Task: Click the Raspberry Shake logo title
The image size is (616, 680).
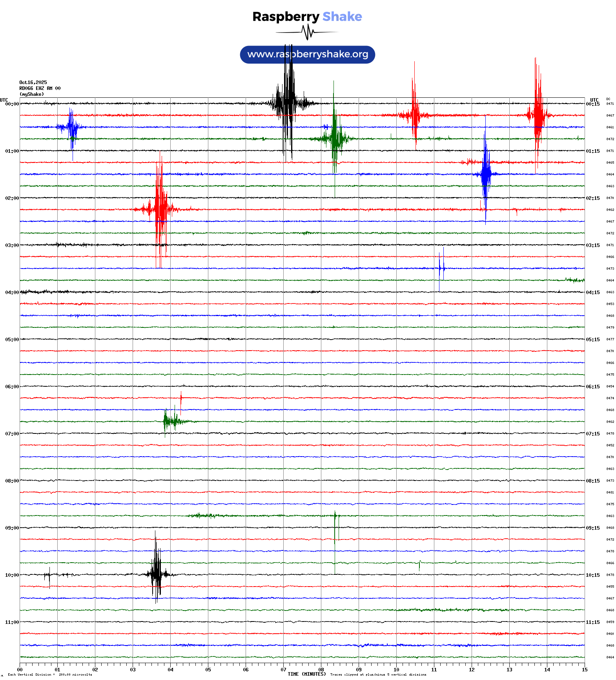Action: (307, 16)
